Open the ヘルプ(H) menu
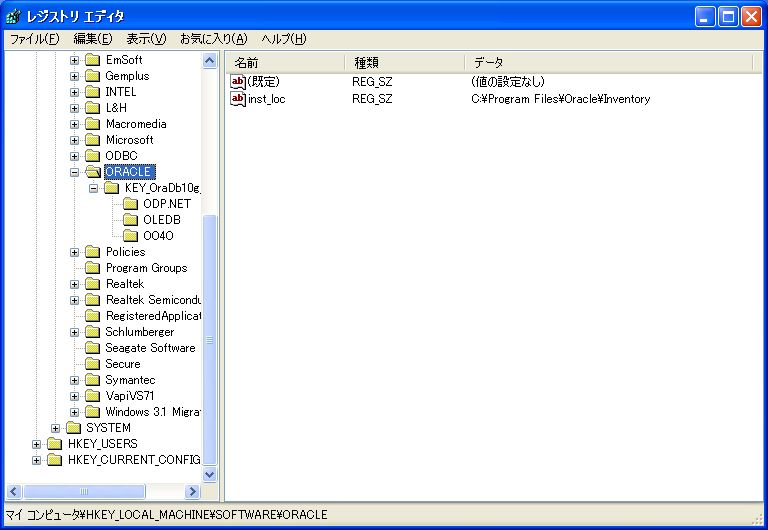Screen dimensions: 768x530 point(284,39)
